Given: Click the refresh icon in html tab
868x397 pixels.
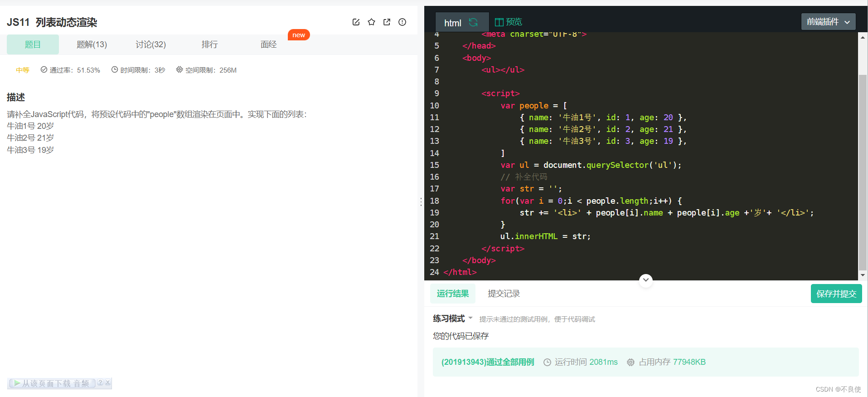Looking at the screenshot, I should click(473, 22).
